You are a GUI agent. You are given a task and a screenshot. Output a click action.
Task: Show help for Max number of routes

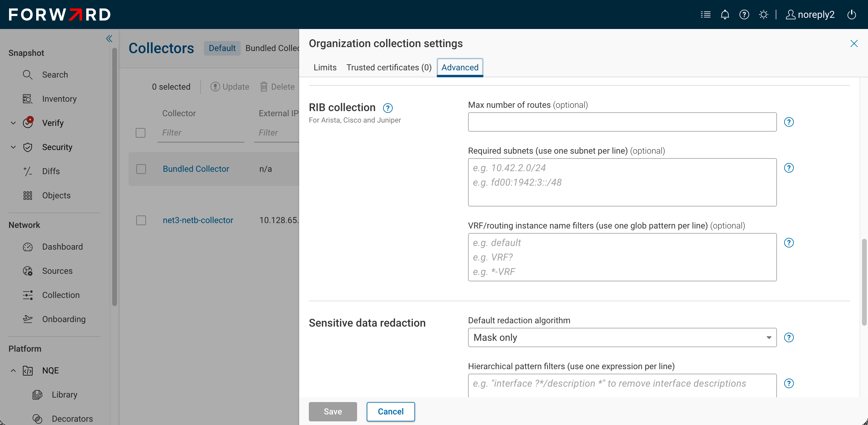pyautogui.click(x=789, y=122)
